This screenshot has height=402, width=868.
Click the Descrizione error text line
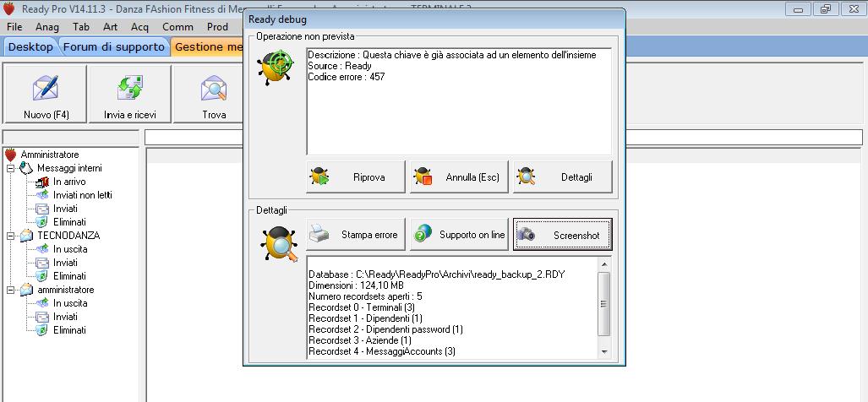(451, 55)
